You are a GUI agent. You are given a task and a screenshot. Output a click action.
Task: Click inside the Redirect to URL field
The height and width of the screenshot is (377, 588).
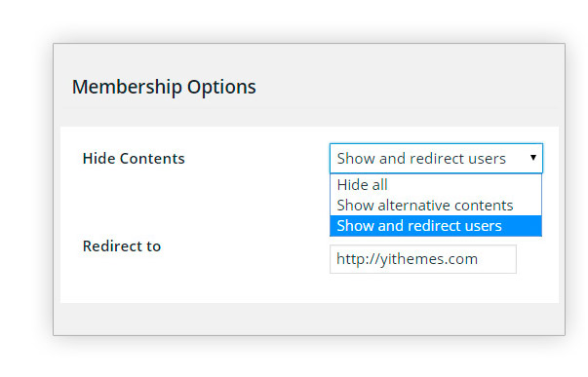[x=422, y=259]
